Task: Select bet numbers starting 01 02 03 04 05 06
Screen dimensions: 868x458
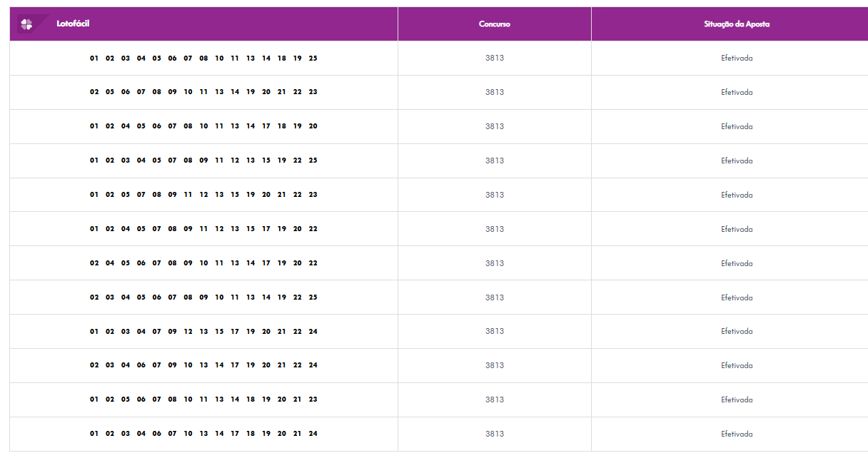Action: click(x=203, y=58)
